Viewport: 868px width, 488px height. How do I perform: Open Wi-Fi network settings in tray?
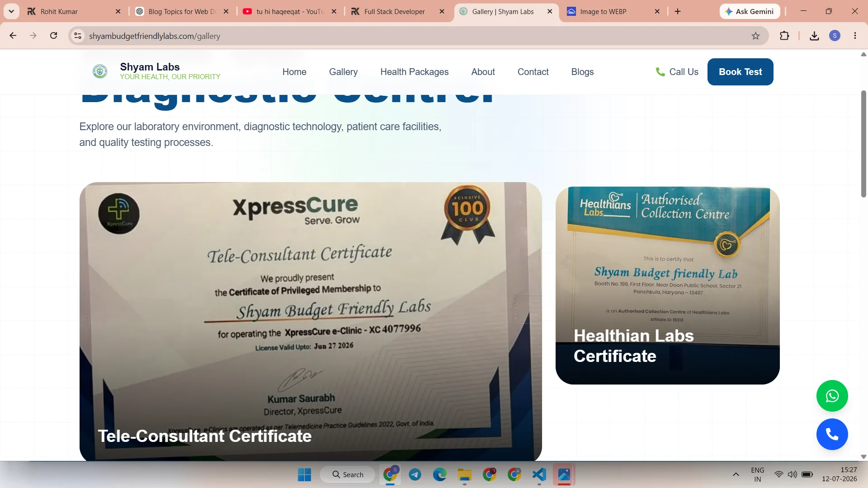[x=778, y=474]
